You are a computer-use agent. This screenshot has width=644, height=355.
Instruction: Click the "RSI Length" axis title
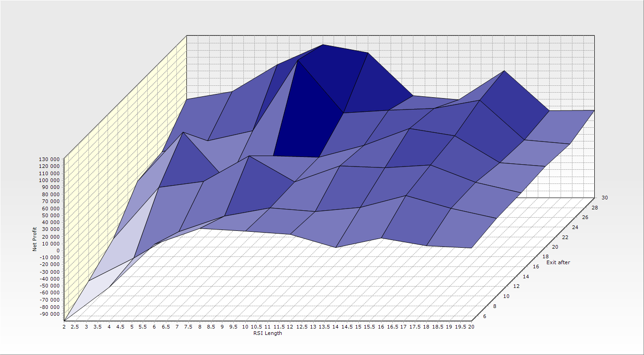(268, 333)
